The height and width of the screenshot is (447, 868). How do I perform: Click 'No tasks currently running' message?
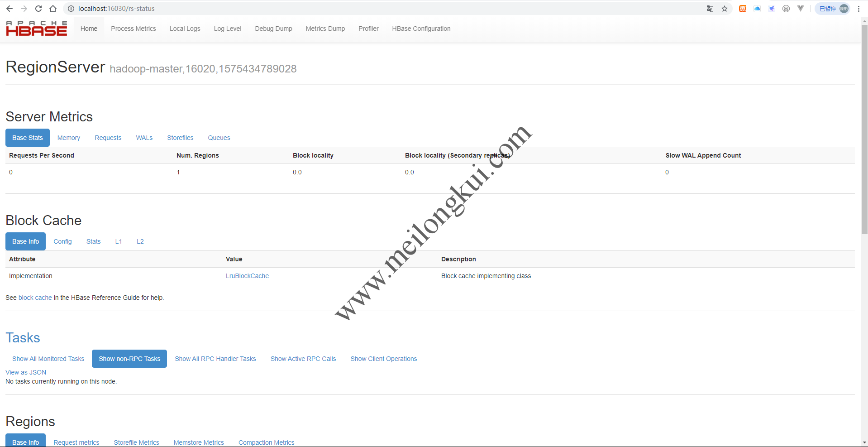[61, 381]
